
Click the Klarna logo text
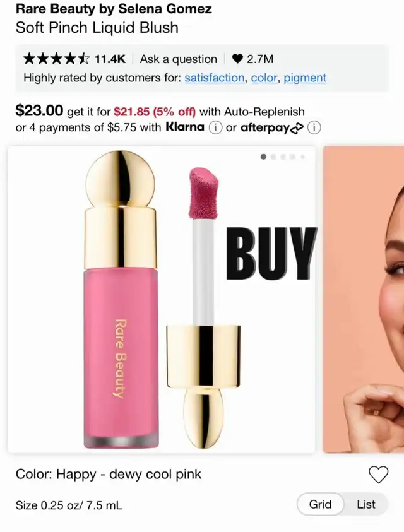185,127
